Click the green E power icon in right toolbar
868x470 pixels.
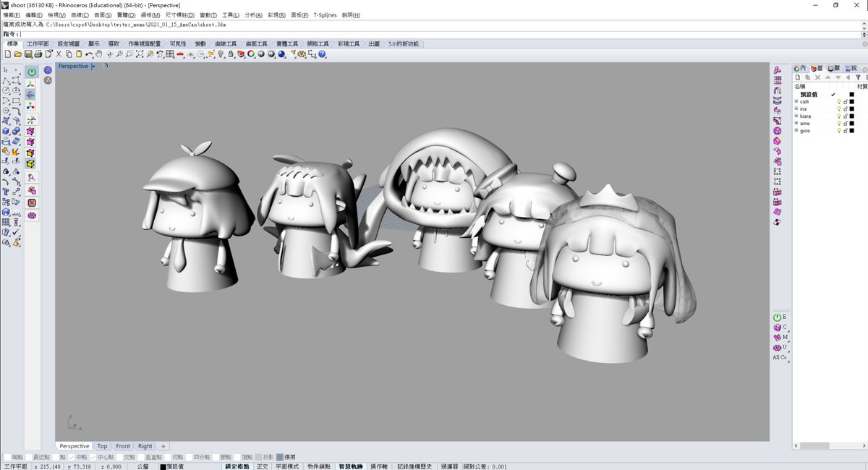pos(778,317)
